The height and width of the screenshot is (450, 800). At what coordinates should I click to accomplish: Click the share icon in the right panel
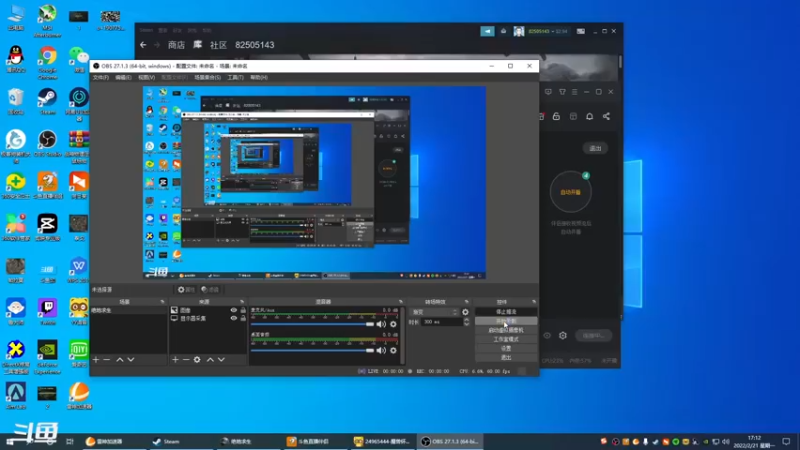coord(606,116)
